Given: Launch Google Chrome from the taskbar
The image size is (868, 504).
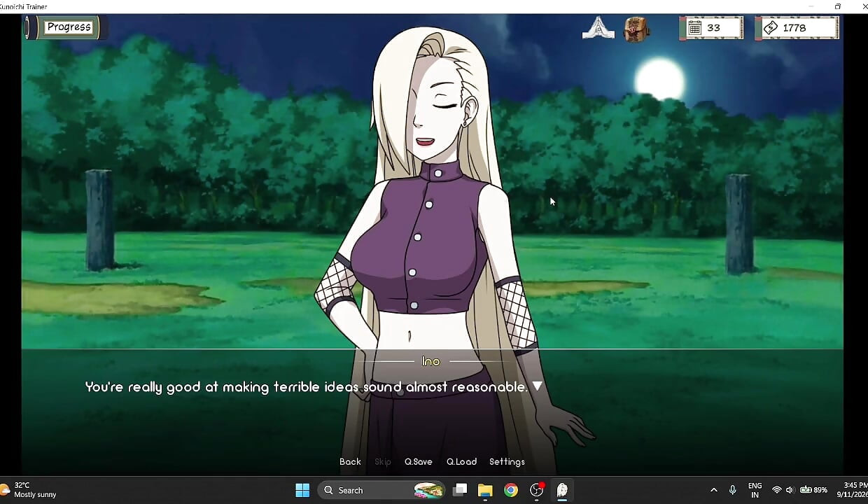Looking at the screenshot, I should 511,490.
